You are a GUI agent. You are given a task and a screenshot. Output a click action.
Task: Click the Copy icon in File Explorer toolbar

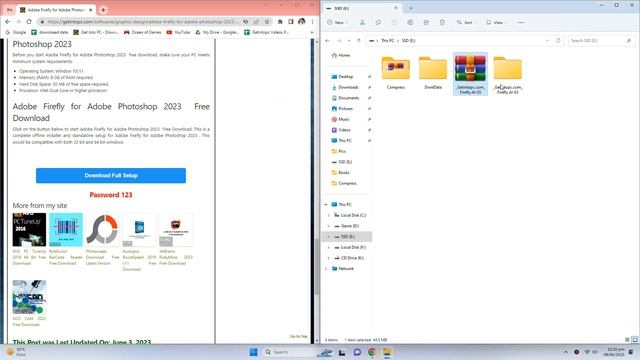378,22
